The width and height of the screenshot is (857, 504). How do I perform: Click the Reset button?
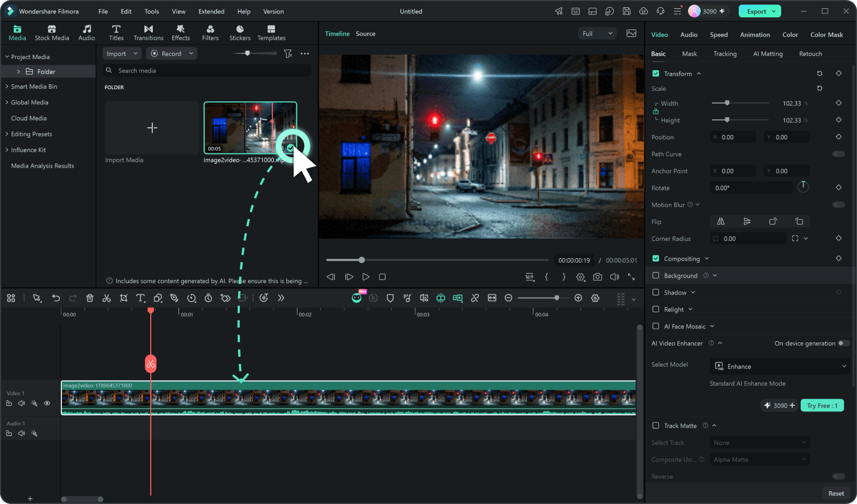836,493
